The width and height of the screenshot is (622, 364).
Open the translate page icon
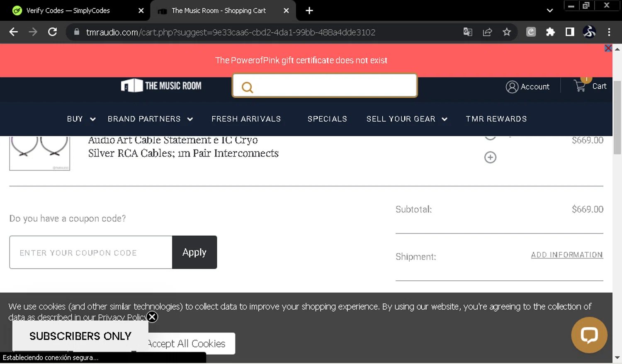point(468,32)
